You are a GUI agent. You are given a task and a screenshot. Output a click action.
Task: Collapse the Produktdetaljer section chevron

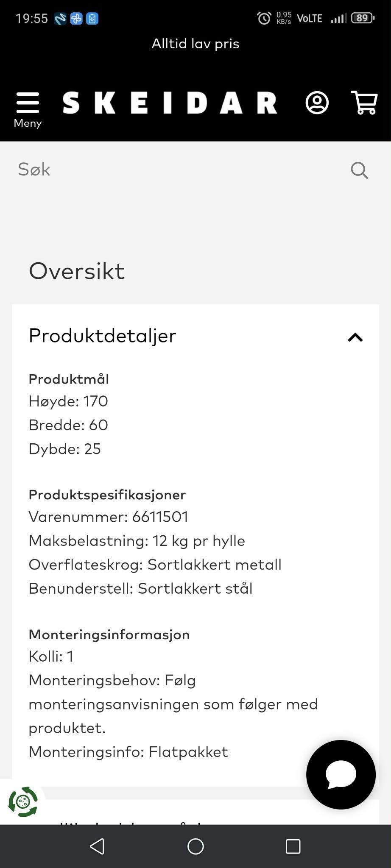tap(355, 337)
